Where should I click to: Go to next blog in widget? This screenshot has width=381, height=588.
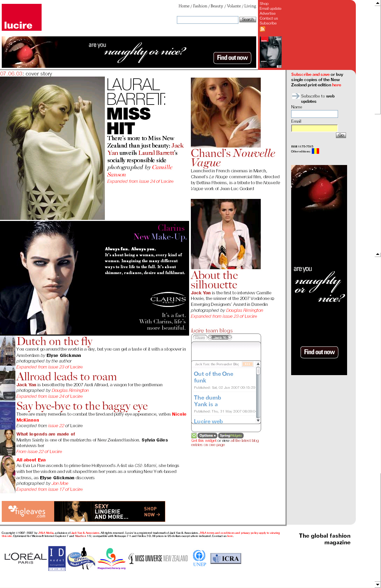click(230, 338)
